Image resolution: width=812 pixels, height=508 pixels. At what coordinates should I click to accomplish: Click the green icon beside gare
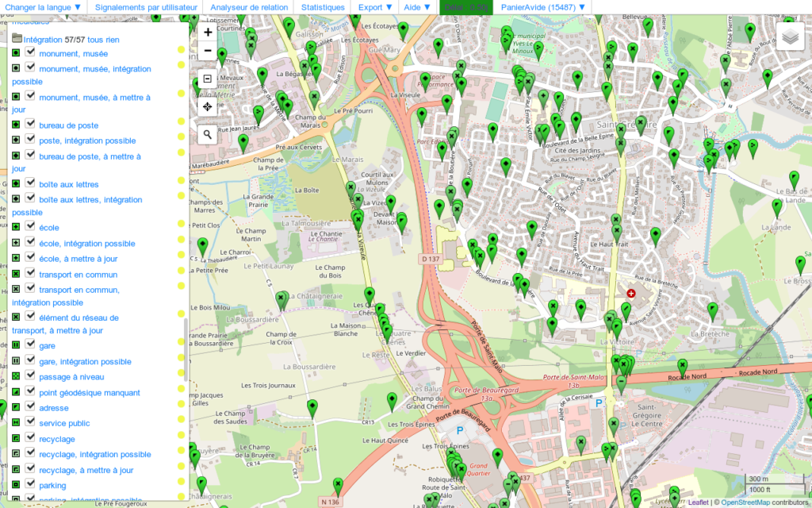(x=16, y=345)
